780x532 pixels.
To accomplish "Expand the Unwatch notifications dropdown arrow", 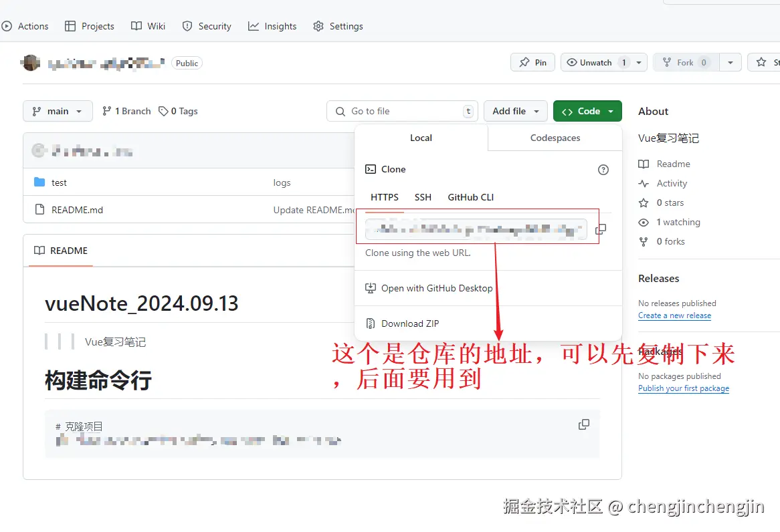I will tap(639, 62).
